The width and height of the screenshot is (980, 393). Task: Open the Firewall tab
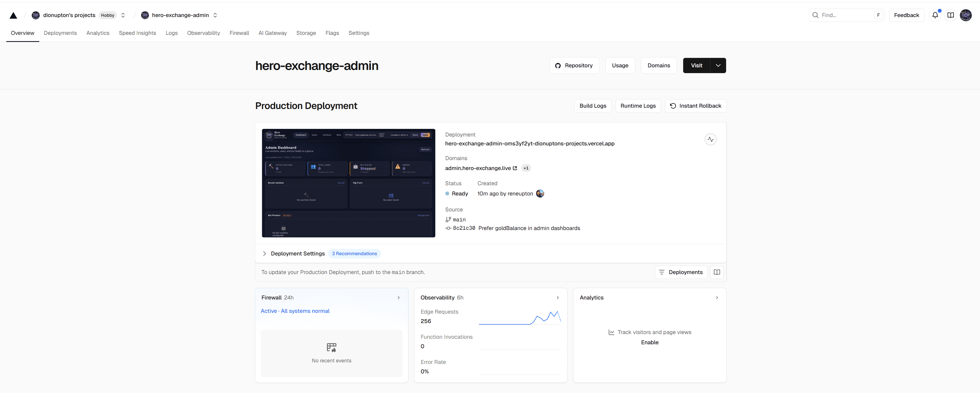[239, 33]
